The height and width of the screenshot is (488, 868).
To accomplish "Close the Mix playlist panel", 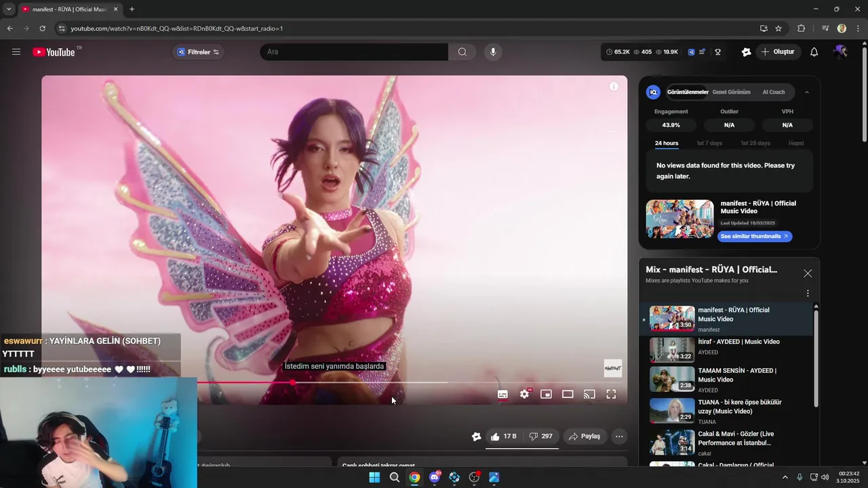I will pos(808,273).
